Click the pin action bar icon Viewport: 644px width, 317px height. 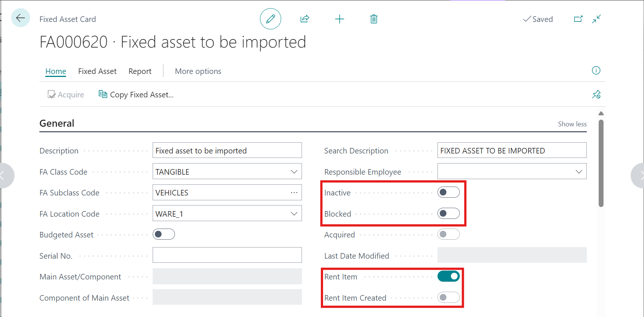pyautogui.click(x=596, y=95)
